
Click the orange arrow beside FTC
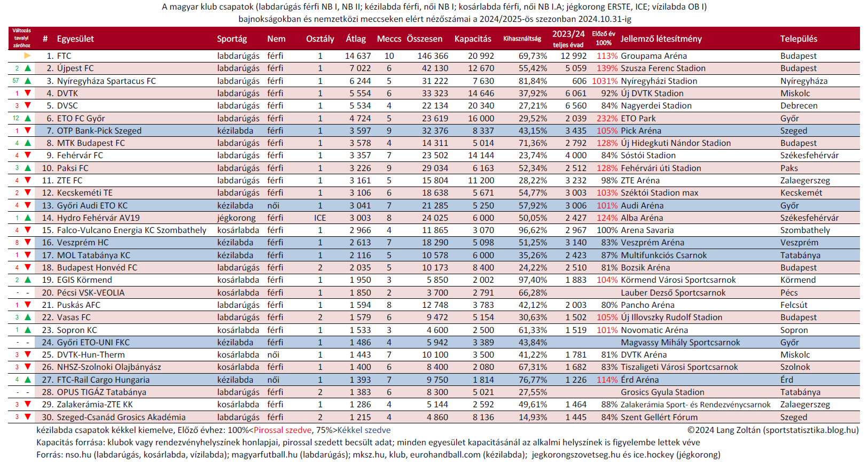click(x=28, y=56)
